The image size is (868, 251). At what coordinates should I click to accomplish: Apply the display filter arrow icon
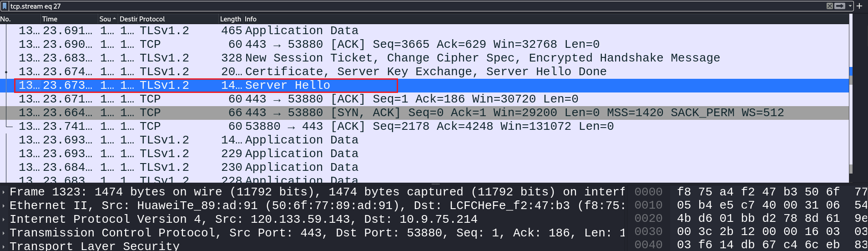point(840,6)
